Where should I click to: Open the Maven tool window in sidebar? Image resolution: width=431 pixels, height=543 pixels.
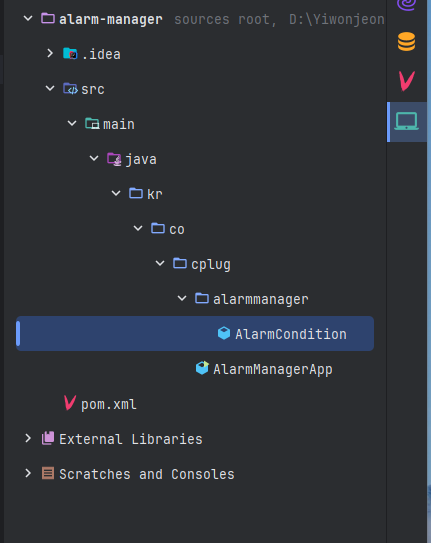coord(406,81)
